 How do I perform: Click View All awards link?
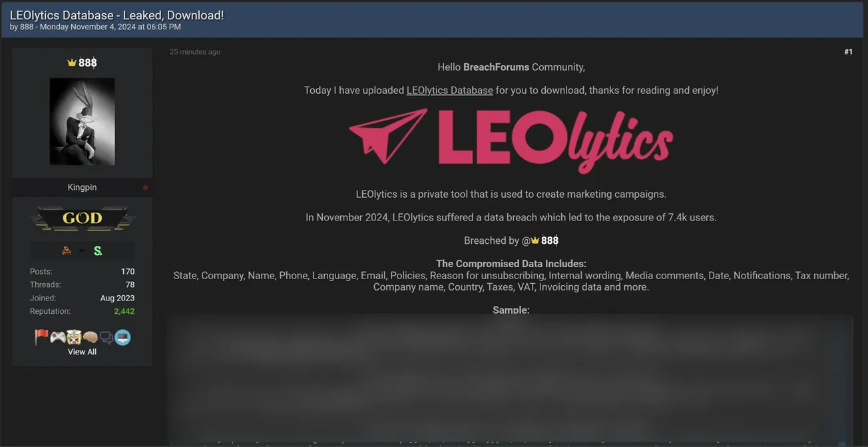[x=82, y=352]
